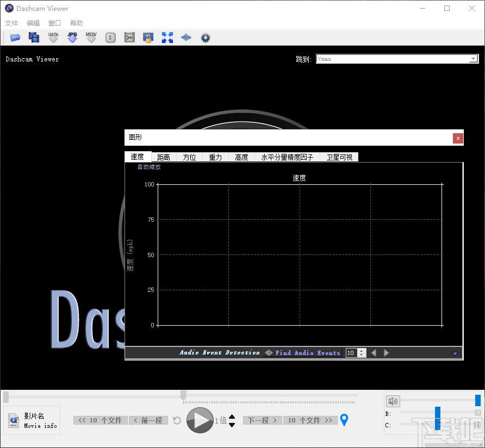Toggle 自动缩放 auto-scale in graph
Image resolution: width=485 pixels, height=448 pixels.
(x=149, y=167)
